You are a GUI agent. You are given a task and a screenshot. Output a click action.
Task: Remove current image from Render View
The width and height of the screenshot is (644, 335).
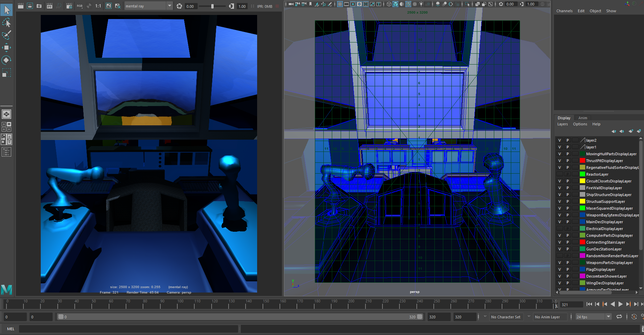coord(118,6)
